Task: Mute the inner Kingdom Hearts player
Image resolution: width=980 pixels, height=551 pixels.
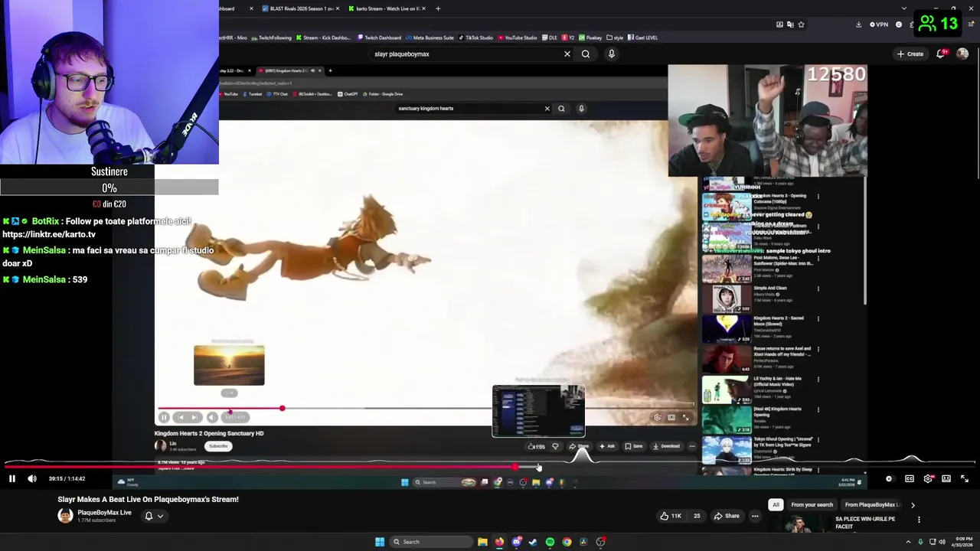Action: pos(212,418)
